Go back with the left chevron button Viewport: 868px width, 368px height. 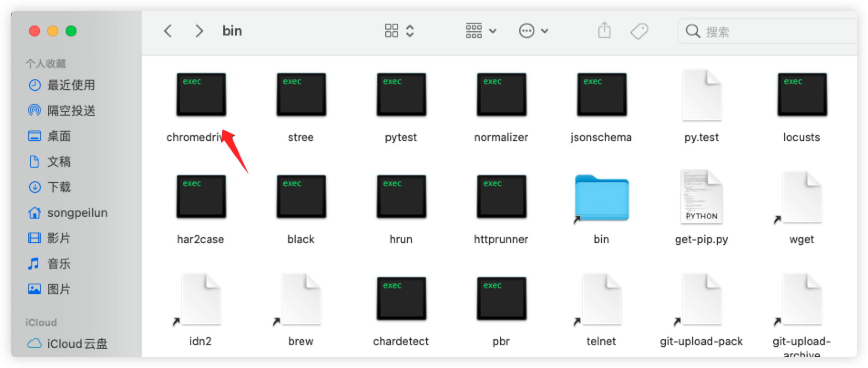168,31
